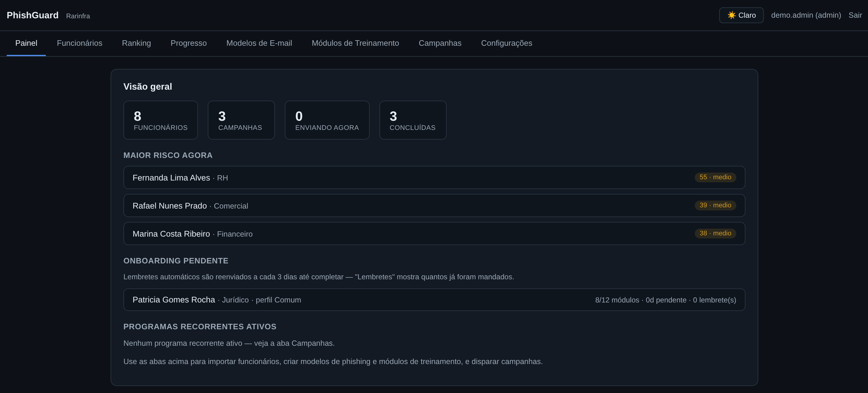
Task: Click the '55 · medio' risk badge
Action: coord(715,177)
